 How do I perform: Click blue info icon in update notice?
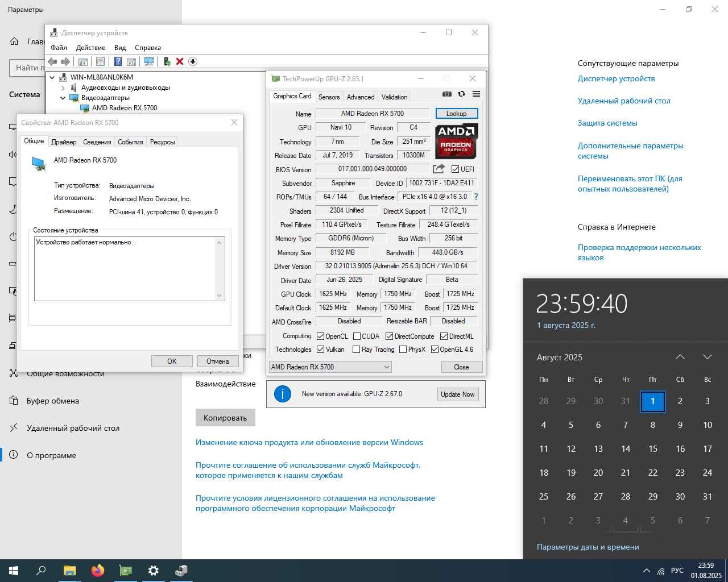pos(283,394)
